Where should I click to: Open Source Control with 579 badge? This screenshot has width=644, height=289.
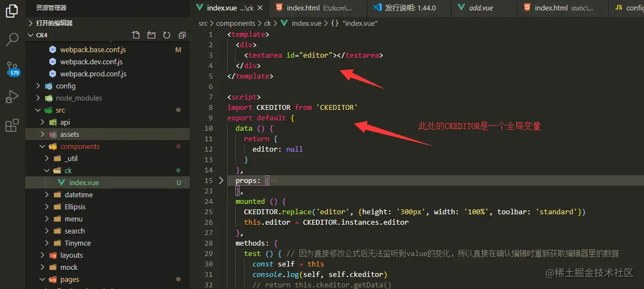coord(13,68)
